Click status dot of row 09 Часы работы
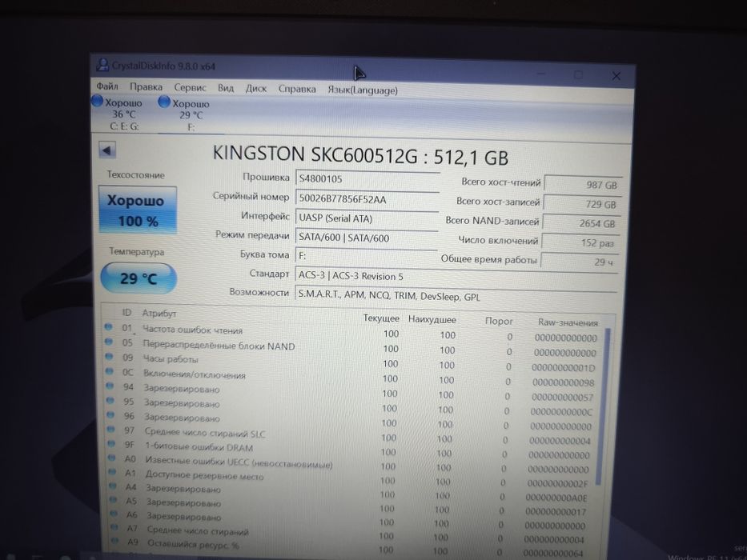This screenshot has width=747, height=560. (x=109, y=356)
